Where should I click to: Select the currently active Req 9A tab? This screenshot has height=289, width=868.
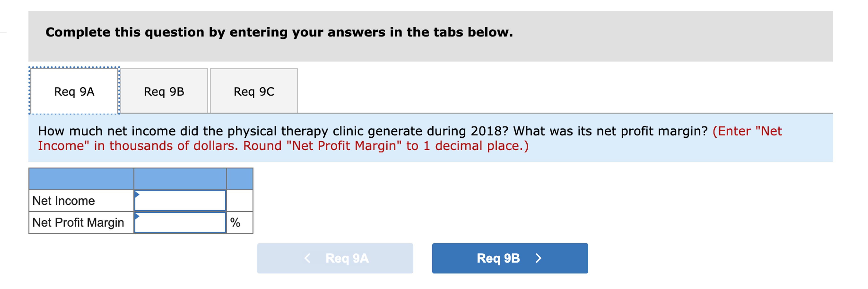[75, 91]
